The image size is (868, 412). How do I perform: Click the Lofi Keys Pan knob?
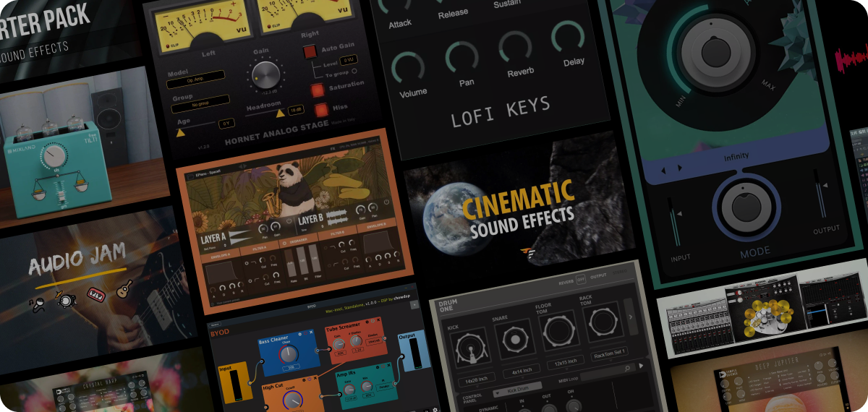pos(462,58)
